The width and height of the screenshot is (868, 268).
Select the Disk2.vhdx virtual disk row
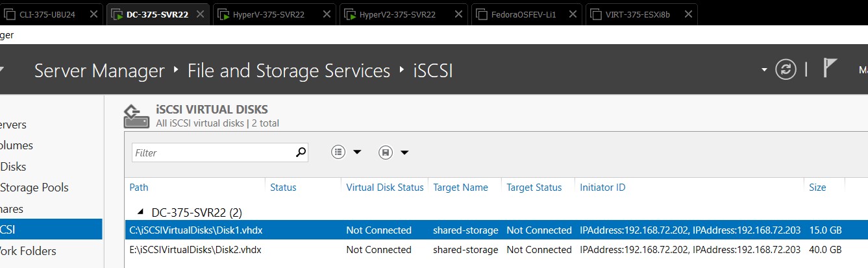point(195,250)
